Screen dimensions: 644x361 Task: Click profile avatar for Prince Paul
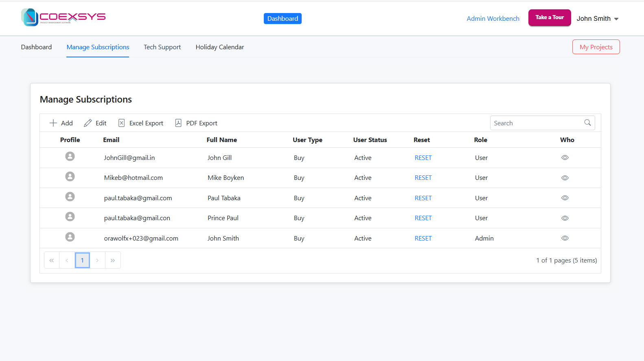[70, 217]
